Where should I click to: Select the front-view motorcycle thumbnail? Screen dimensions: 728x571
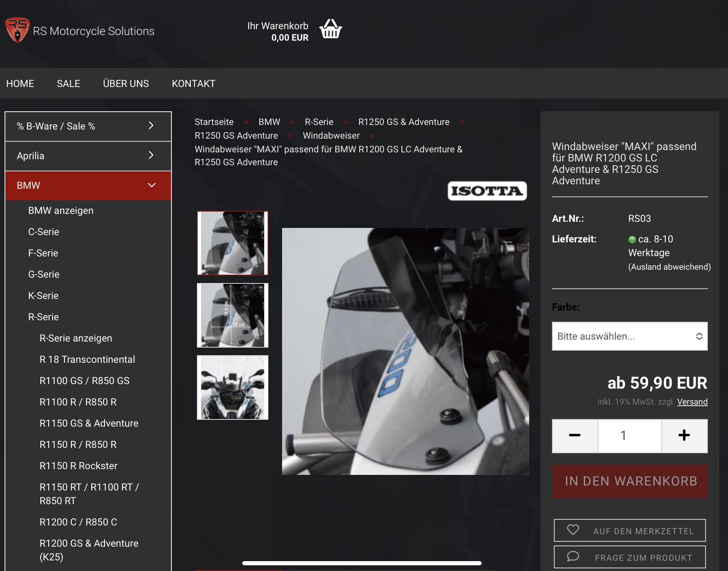click(x=233, y=388)
